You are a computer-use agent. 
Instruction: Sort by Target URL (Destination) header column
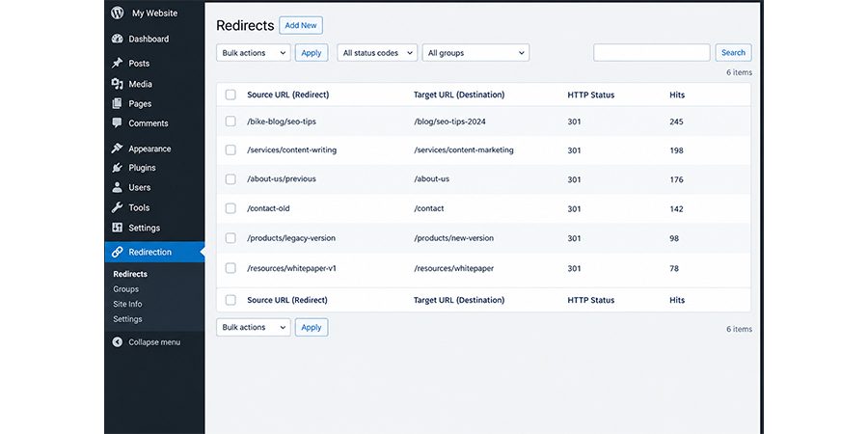(459, 95)
